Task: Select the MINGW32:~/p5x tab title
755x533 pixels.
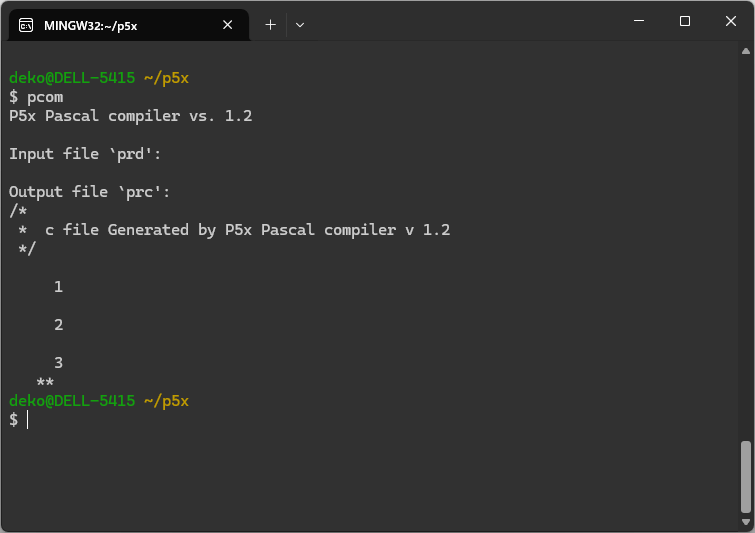Action: coord(91,26)
